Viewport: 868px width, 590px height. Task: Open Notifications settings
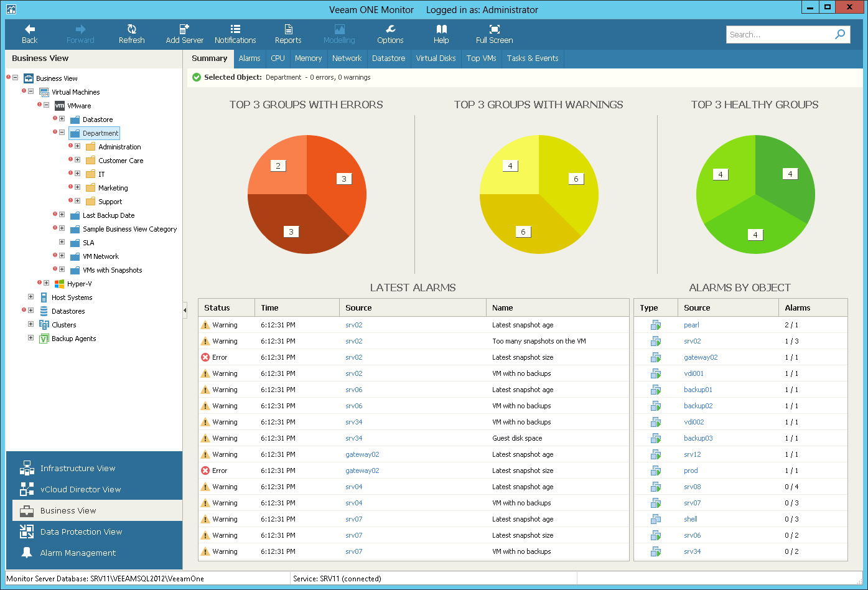coord(235,34)
